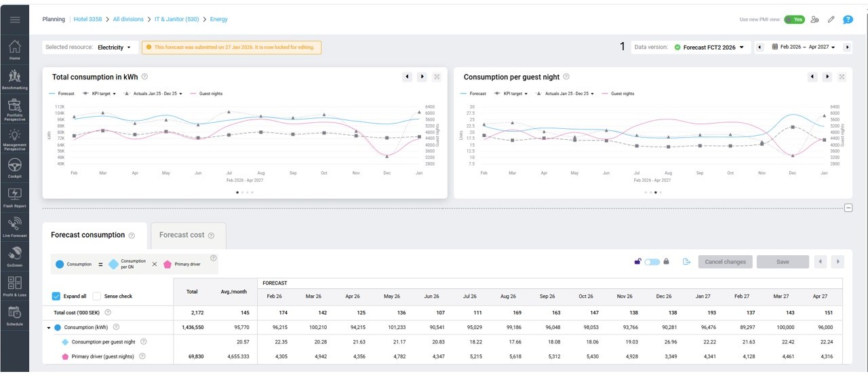Image resolution: width=868 pixels, height=376 pixels.
Task: Open the Cockpit sidebar icon
Action: pos(14,167)
